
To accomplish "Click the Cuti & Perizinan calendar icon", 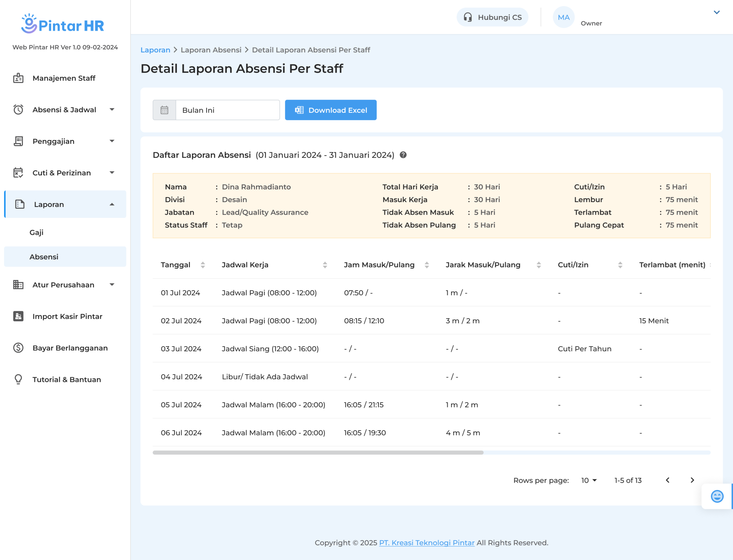I will pyautogui.click(x=18, y=173).
